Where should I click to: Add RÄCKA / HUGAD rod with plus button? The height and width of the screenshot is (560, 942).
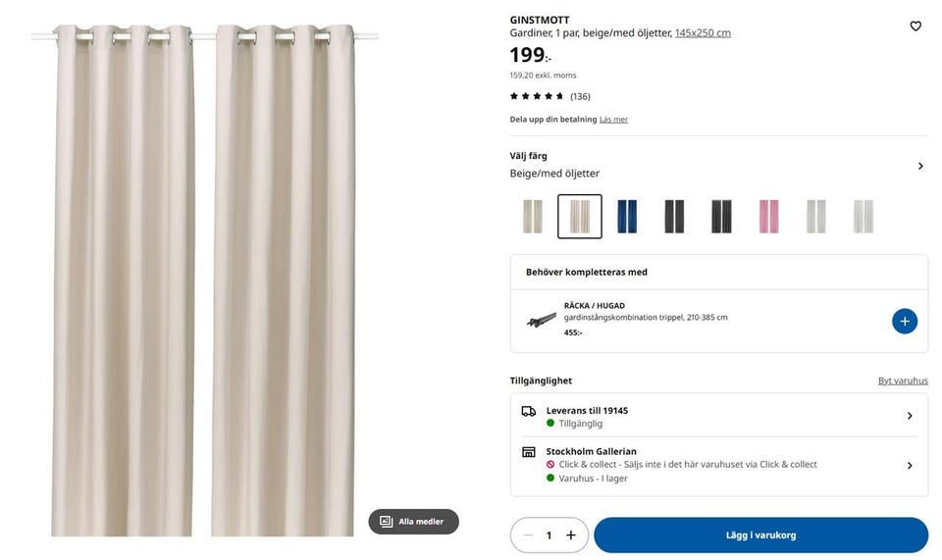(905, 321)
